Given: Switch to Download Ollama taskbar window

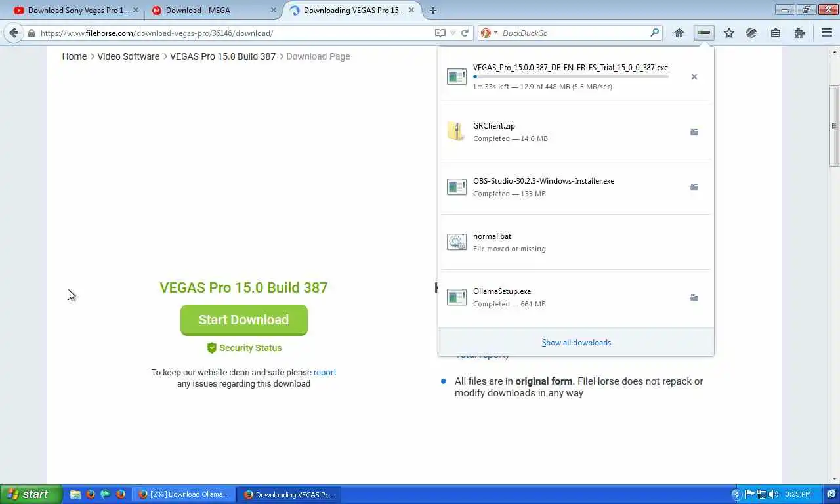Looking at the screenshot, I should (184, 494).
